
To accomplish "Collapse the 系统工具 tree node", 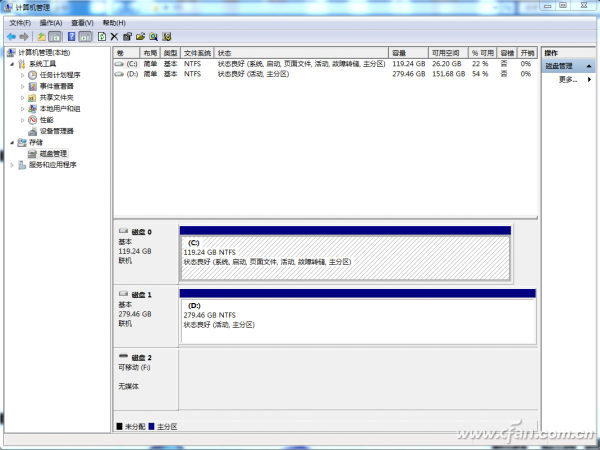I will pos(12,64).
